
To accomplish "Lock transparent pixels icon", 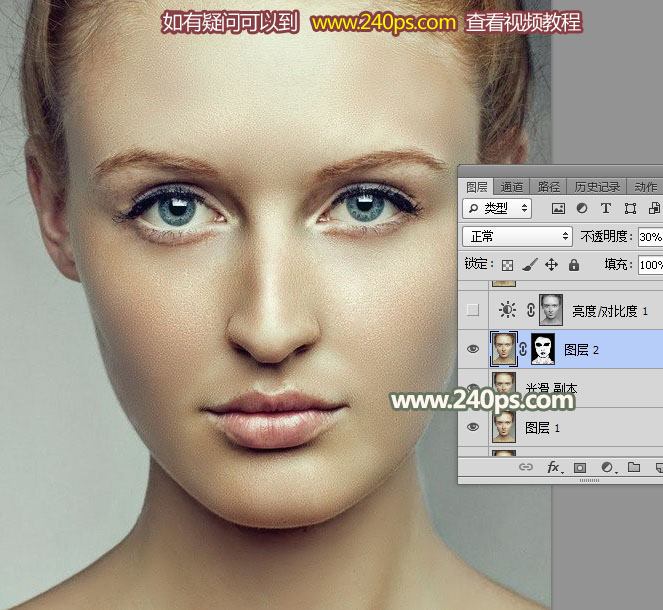I will click(x=507, y=265).
